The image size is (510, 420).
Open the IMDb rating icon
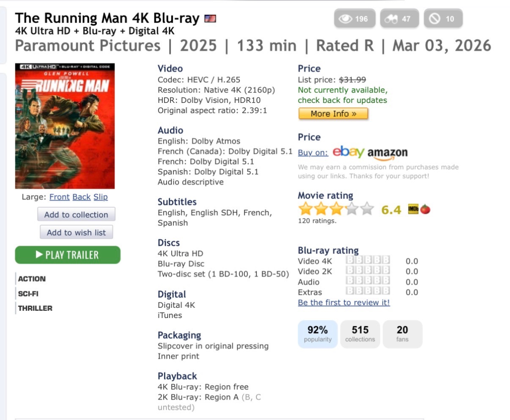(413, 209)
